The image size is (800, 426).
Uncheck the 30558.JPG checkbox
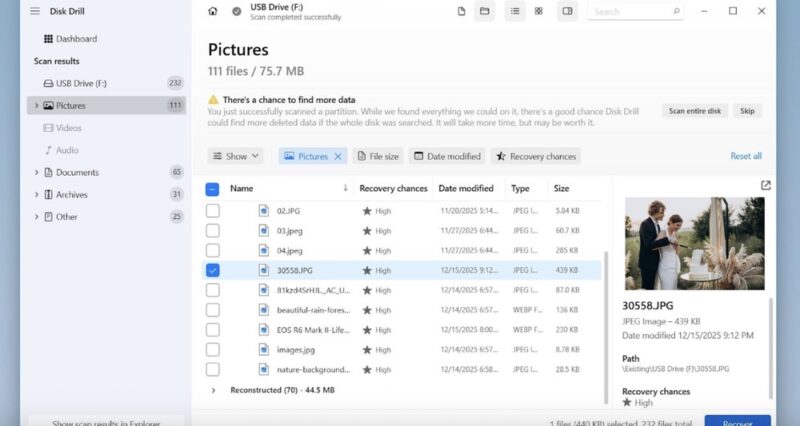213,270
